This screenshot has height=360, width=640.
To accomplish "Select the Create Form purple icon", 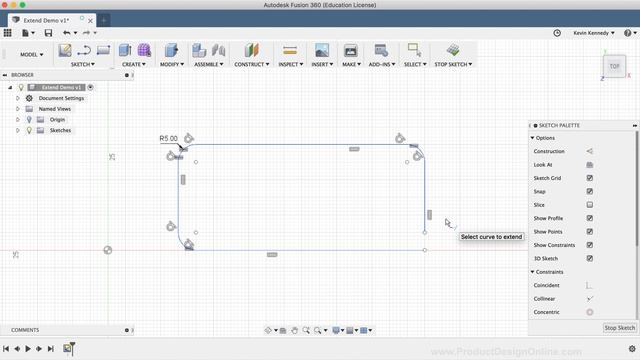I will pyautogui.click(x=144, y=51).
